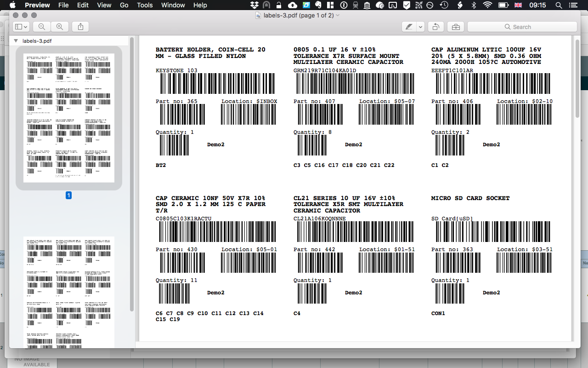Click the cloud upload menu bar icon
This screenshot has height=368, width=588.
293,5
